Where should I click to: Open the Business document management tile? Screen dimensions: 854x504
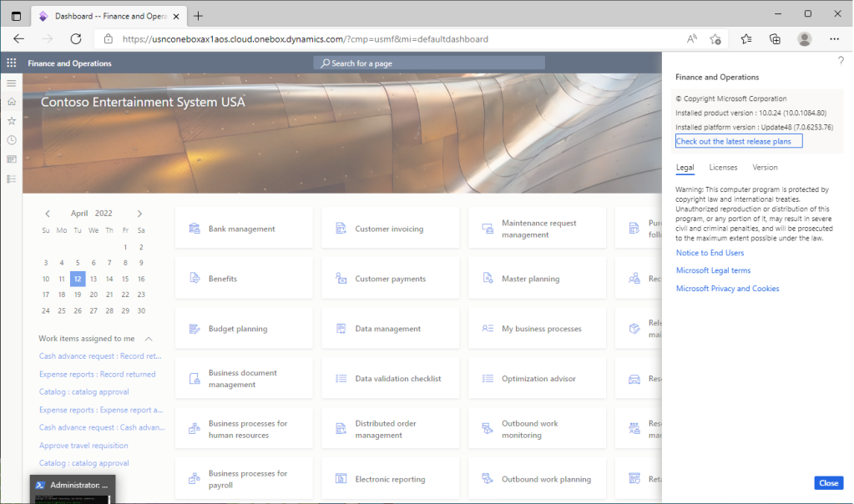244,379
